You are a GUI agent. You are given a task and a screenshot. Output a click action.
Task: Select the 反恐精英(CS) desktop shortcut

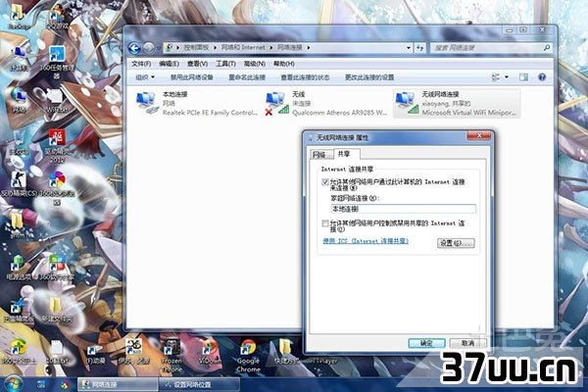(18, 184)
